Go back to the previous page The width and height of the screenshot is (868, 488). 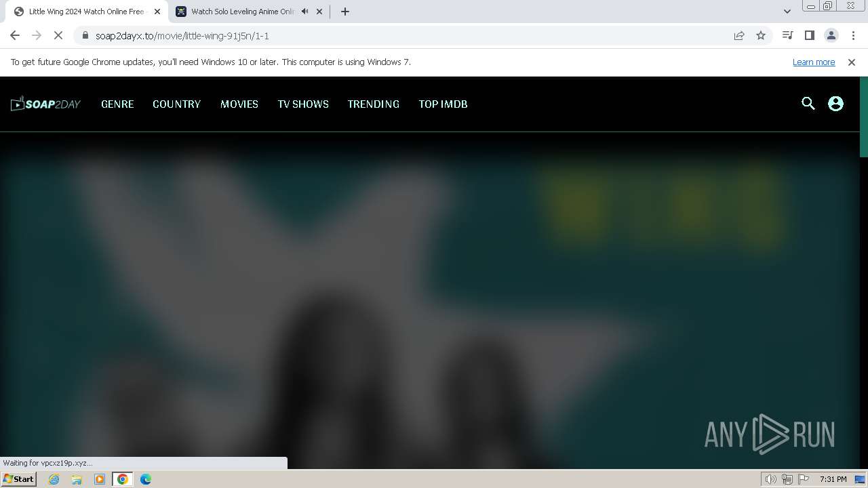[x=15, y=35]
